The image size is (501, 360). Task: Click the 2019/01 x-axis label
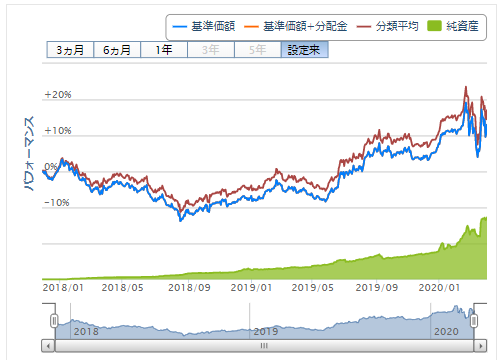tap(251, 287)
